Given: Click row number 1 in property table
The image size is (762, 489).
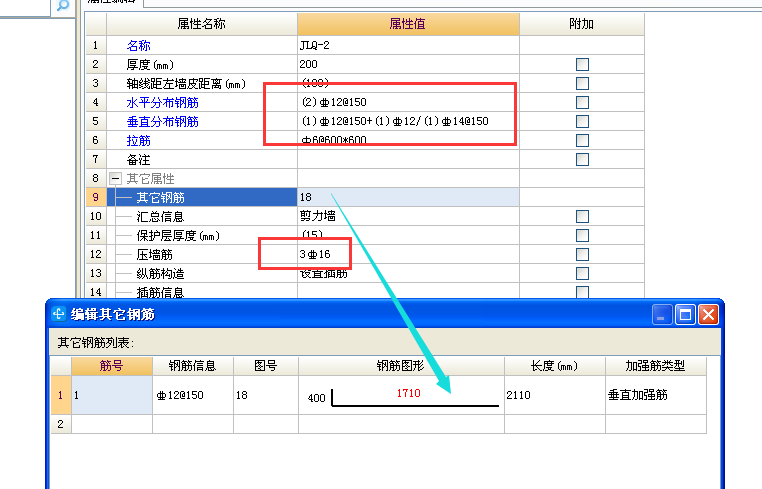Looking at the screenshot, I should 96,45.
